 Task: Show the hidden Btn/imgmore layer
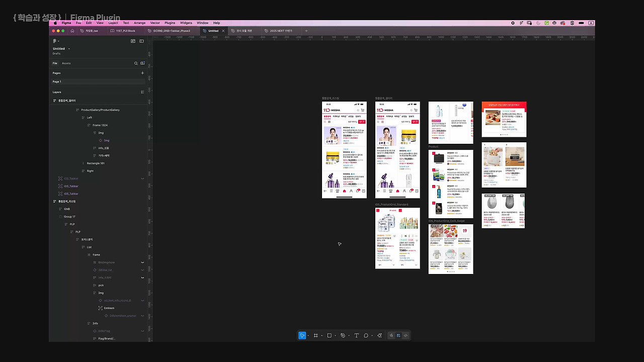(142, 262)
